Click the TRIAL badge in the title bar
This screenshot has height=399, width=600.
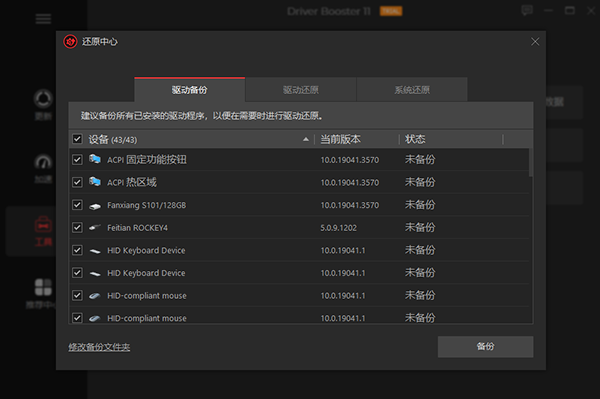(391, 11)
